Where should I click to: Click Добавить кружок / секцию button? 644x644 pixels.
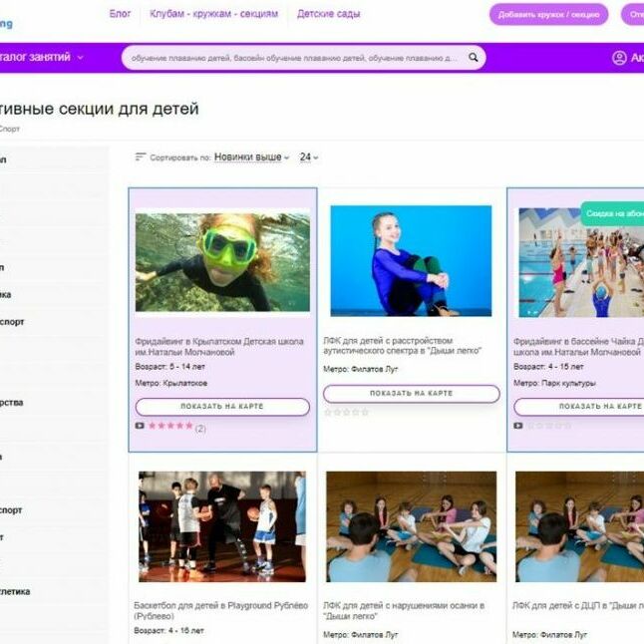tap(548, 15)
